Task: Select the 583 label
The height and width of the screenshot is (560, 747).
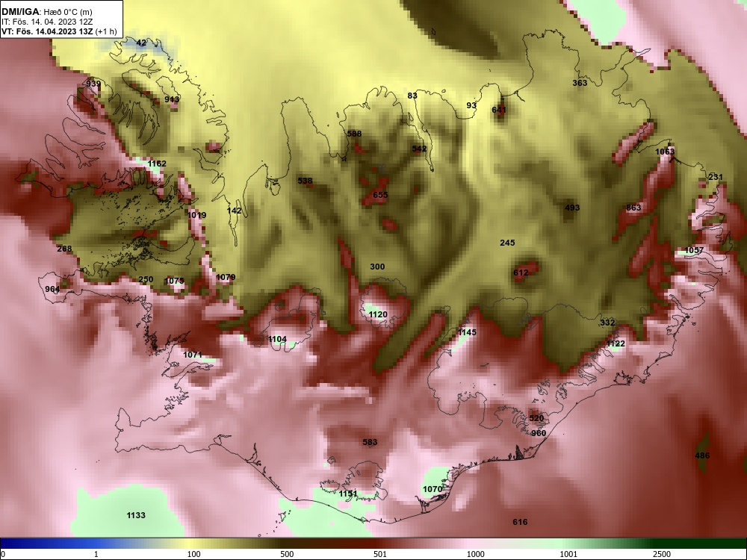Action: click(371, 442)
